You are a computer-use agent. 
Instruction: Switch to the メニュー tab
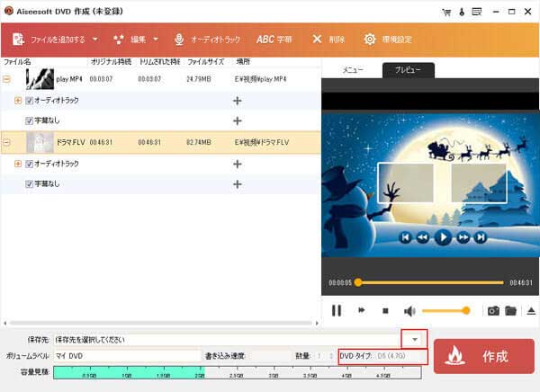(352, 69)
